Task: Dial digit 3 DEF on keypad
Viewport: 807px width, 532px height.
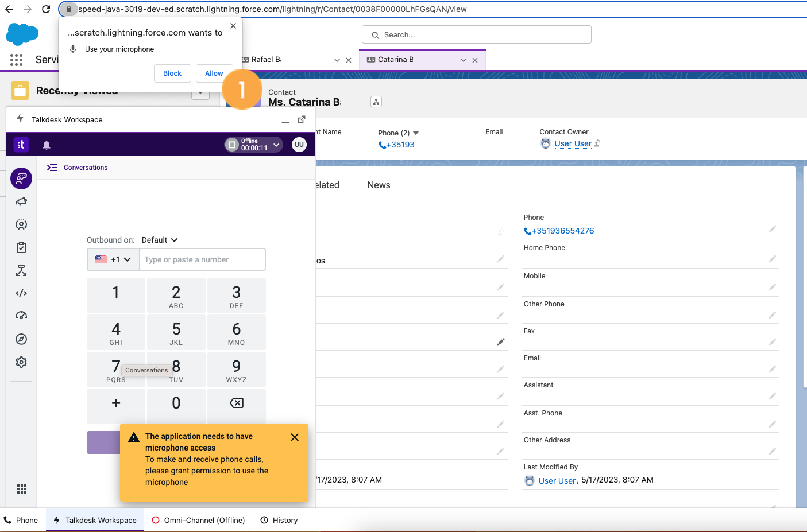Action: [237, 296]
